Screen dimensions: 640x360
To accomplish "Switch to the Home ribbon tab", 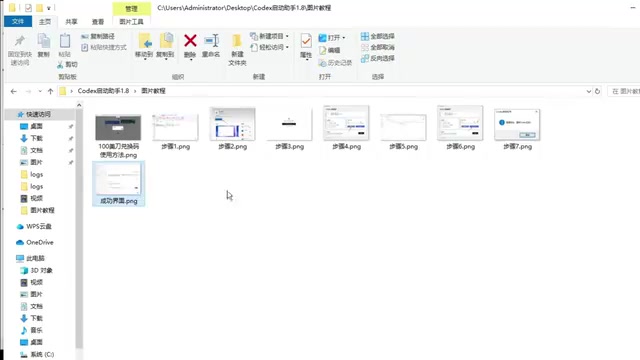I will [45, 22].
